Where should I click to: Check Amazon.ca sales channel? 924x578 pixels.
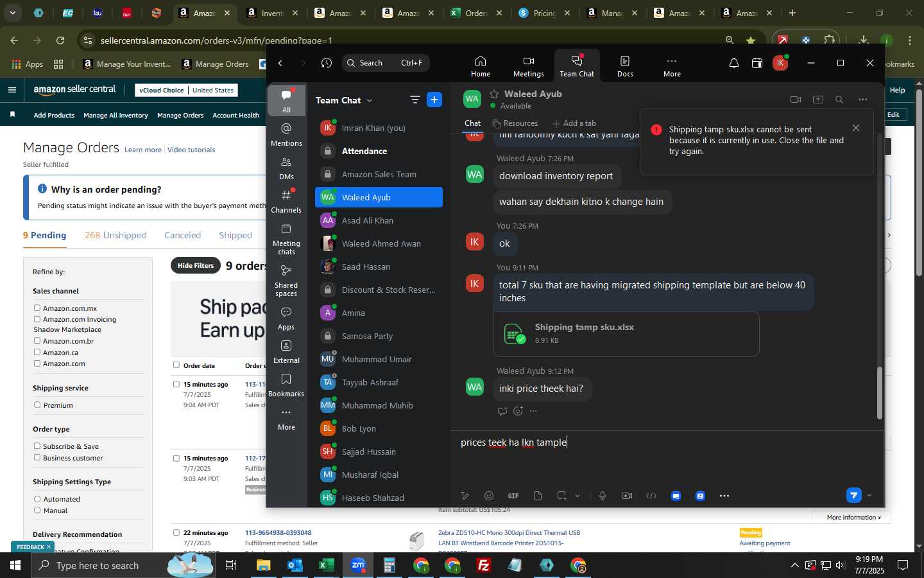[x=37, y=353]
